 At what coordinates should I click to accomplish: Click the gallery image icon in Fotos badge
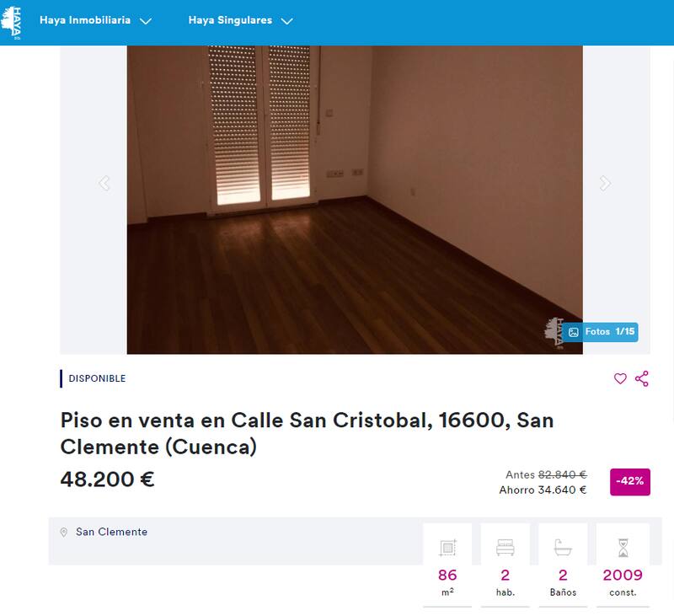click(x=574, y=332)
